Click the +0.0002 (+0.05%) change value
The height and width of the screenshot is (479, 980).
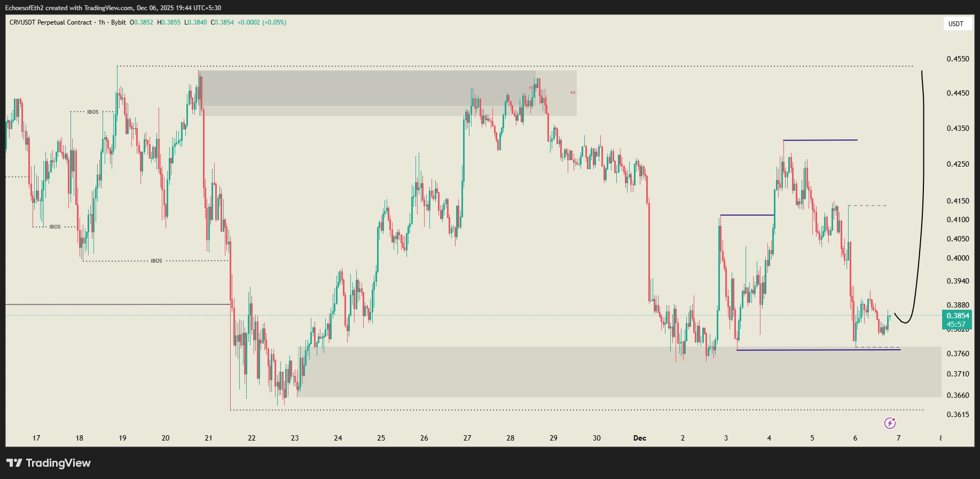[x=262, y=22]
